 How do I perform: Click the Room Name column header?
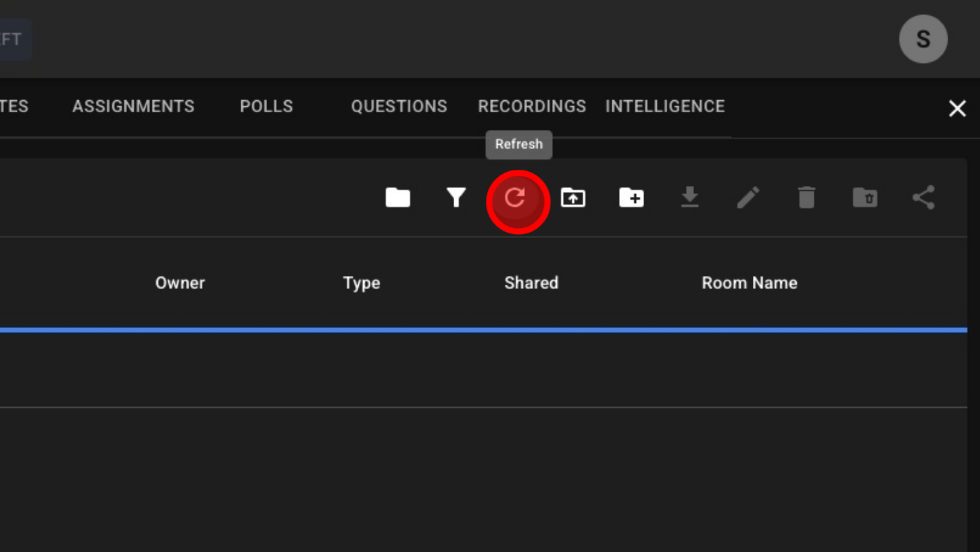pos(750,283)
